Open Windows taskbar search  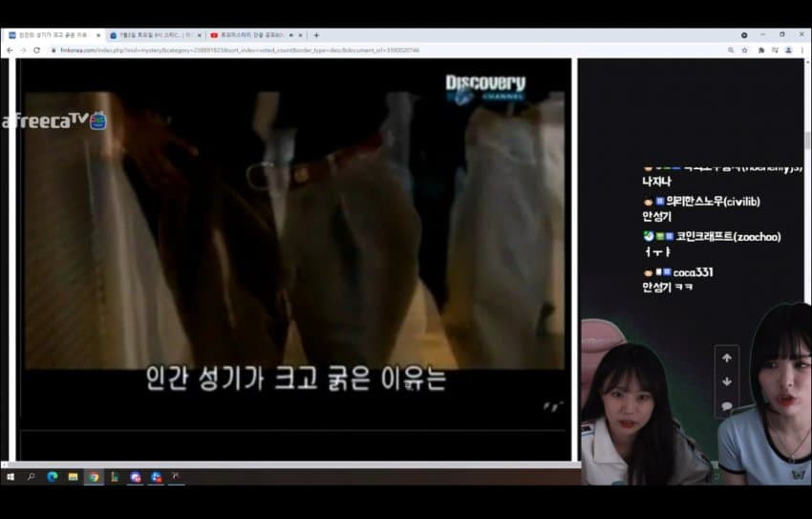[32, 477]
